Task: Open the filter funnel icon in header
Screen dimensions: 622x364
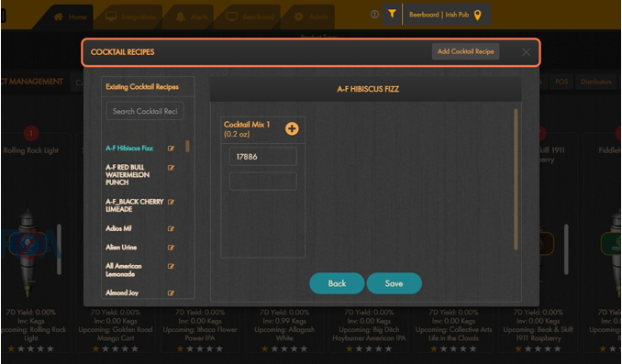Action: click(x=392, y=15)
